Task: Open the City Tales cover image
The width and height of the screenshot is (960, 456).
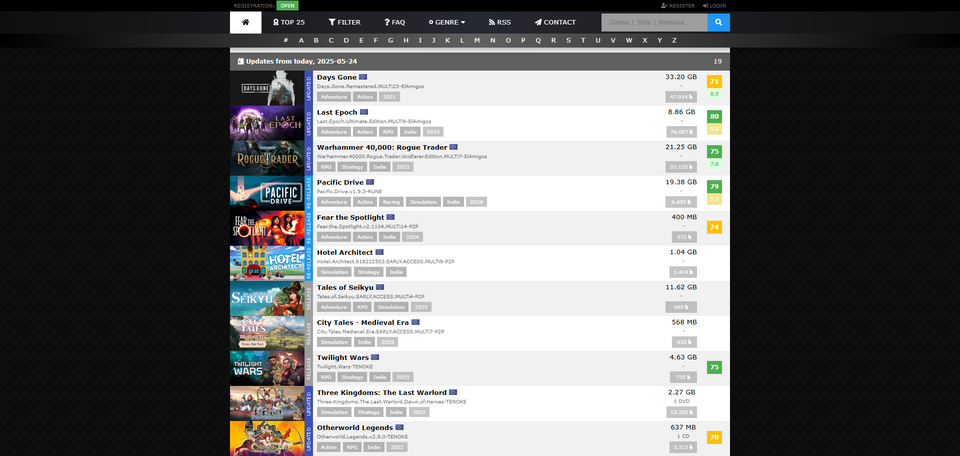Action: (267, 333)
